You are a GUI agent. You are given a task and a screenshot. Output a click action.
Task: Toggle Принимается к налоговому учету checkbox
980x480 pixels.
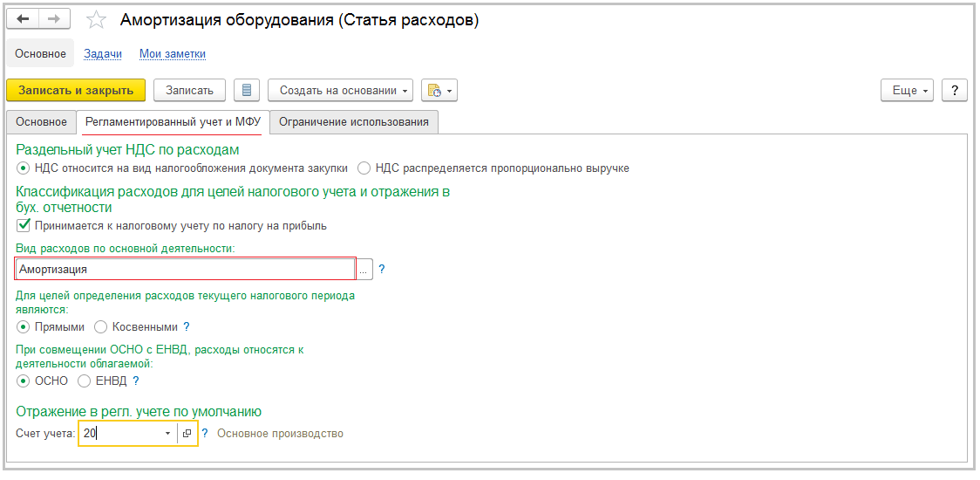coord(24,225)
